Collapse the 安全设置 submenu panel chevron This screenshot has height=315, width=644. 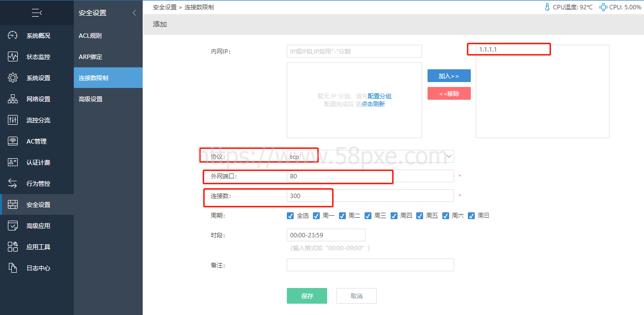pyautogui.click(x=134, y=13)
